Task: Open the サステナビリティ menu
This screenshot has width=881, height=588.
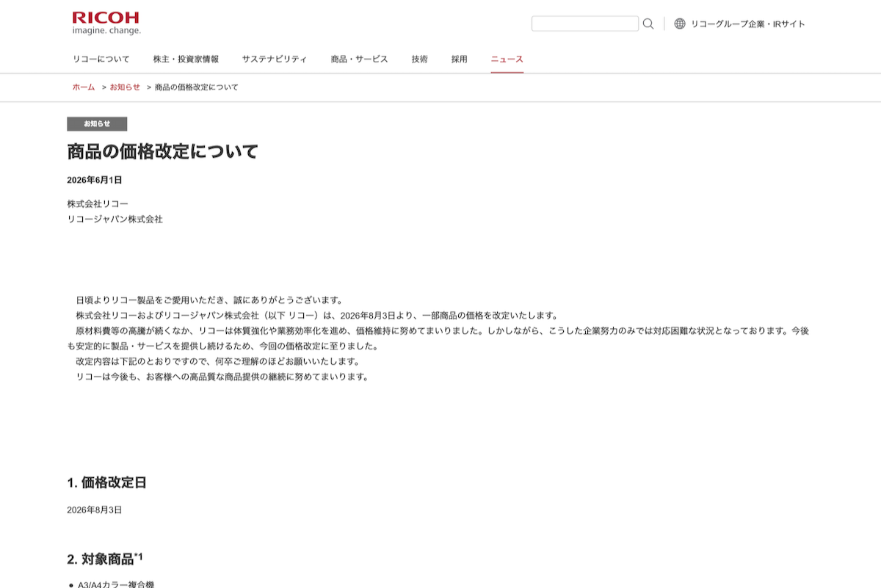Action: tap(275, 59)
